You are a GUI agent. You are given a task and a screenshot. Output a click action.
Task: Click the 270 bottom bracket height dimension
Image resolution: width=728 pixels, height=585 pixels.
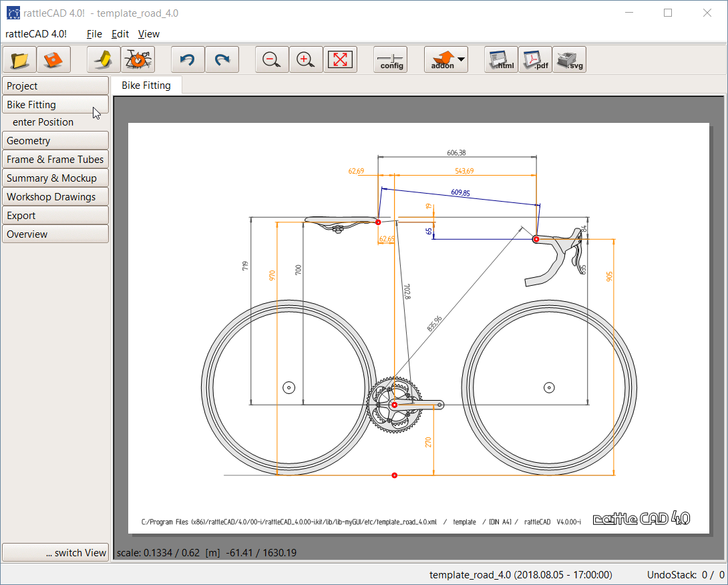[428, 442]
